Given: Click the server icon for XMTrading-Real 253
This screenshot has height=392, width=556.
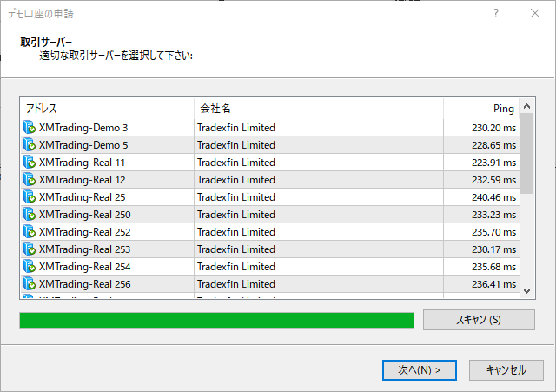Looking at the screenshot, I should pos(30,249).
